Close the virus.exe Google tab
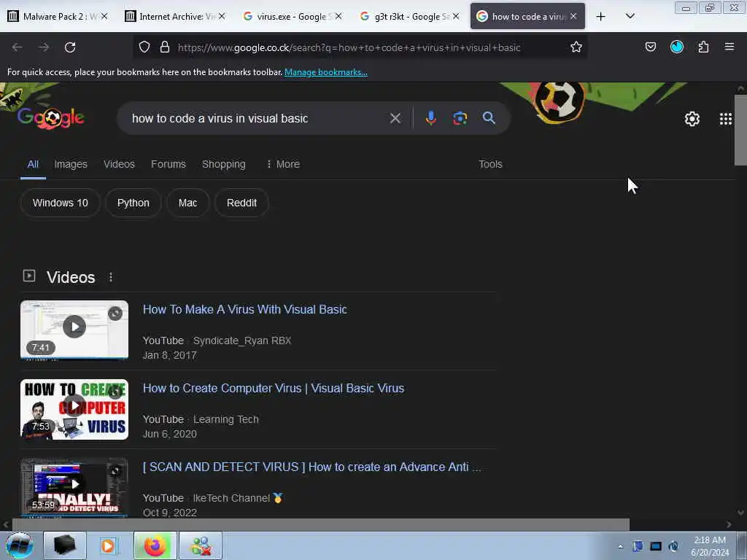The height and width of the screenshot is (560, 747). pyautogui.click(x=338, y=16)
